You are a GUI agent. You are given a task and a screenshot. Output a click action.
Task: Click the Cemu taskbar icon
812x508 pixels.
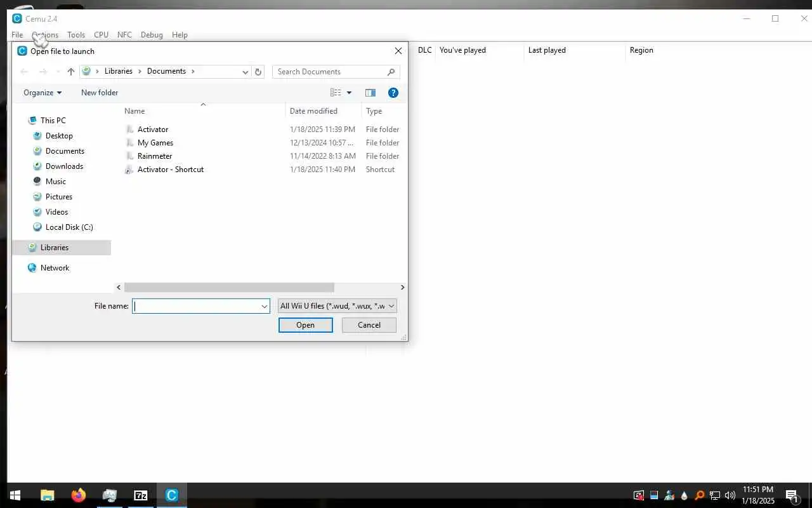point(172,495)
